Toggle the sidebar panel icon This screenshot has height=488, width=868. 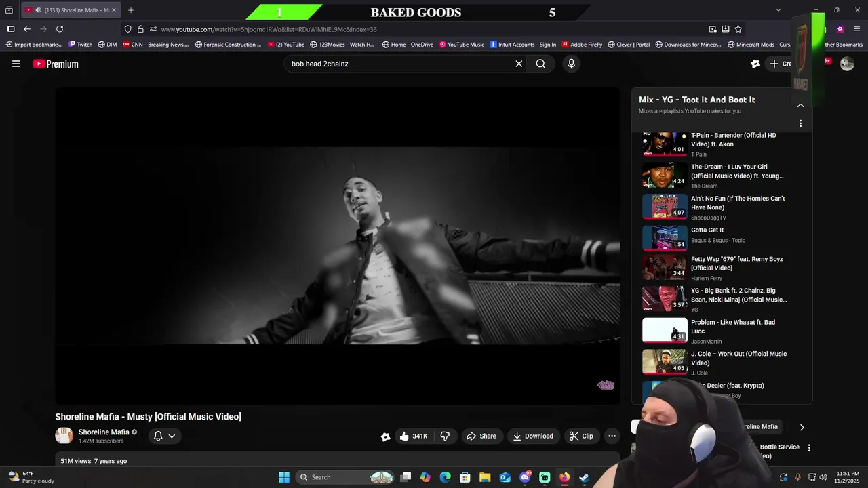tap(11, 29)
